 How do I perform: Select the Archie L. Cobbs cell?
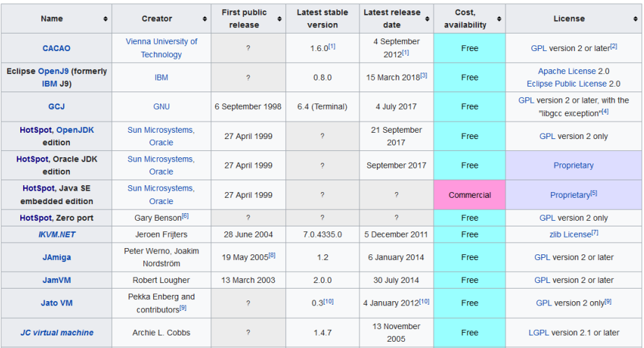pyautogui.click(x=162, y=333)
